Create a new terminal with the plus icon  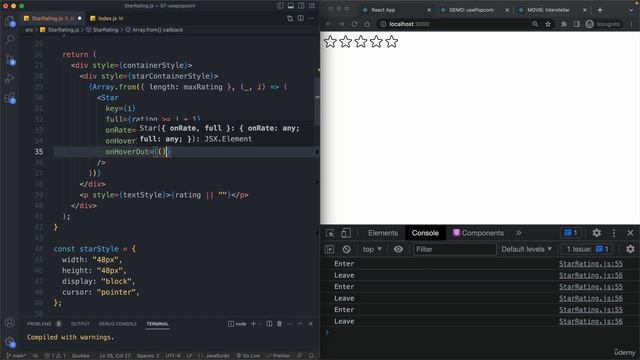[253, 324]
